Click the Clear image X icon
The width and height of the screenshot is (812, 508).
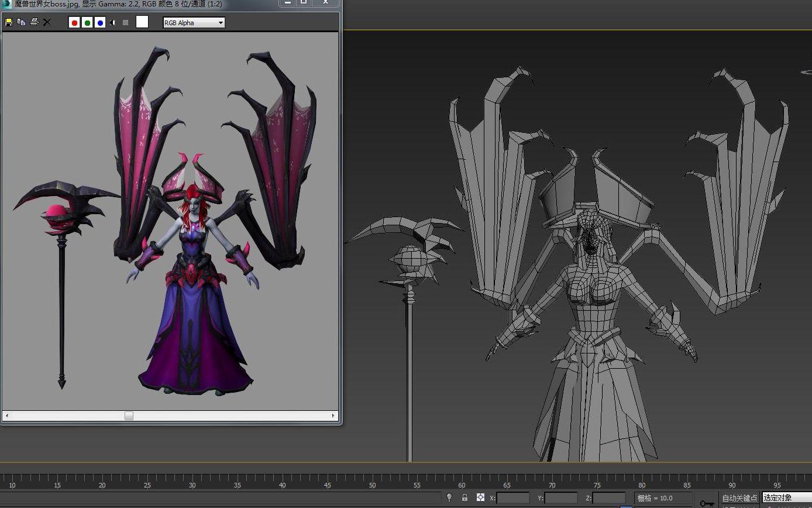pyautogui.click(x=47, y=22)
